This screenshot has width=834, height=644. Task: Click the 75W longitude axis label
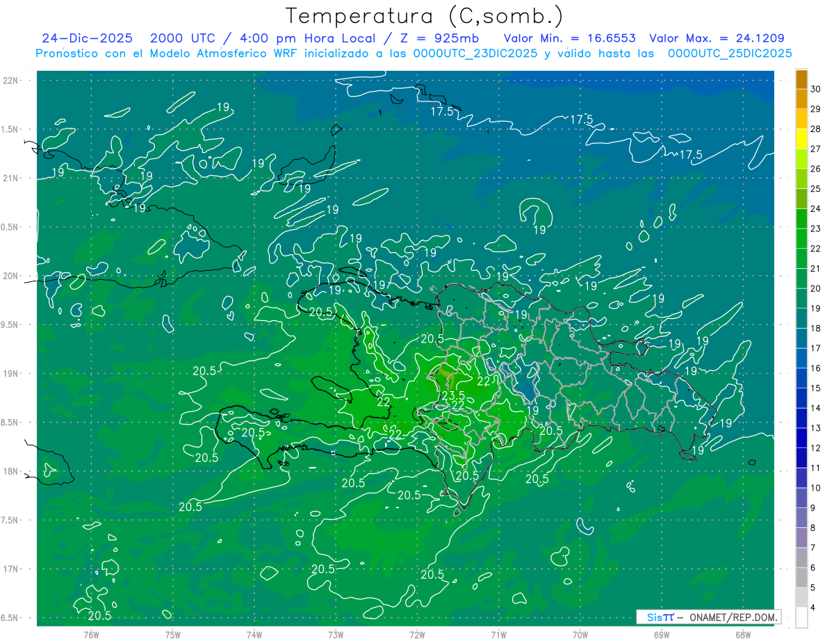173,635
